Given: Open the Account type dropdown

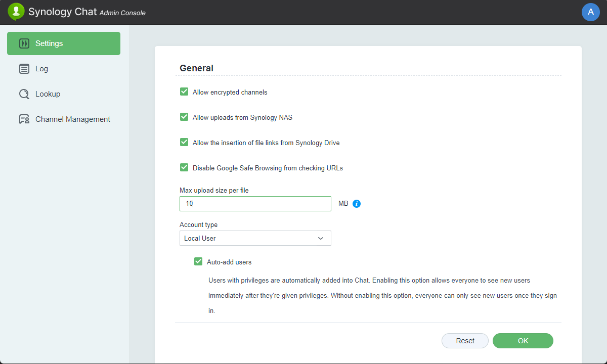Looking at the screenshot, I should pyautogui.click(x=255, y=238).
